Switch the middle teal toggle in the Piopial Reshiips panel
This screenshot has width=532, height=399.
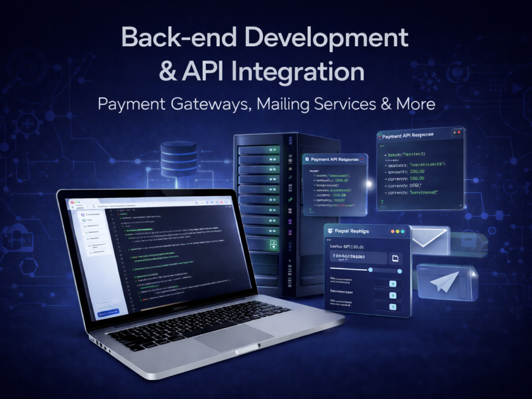(x=393, y=295)
